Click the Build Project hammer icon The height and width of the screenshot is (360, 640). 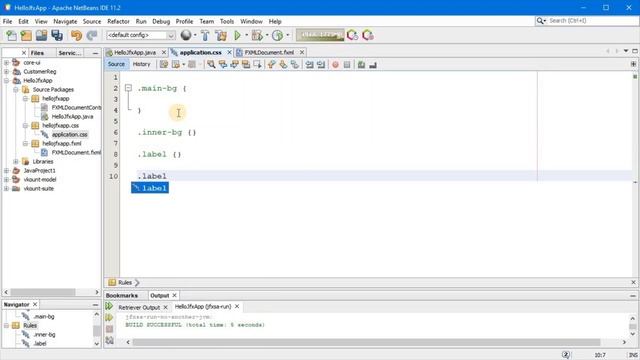pos(205,36)
